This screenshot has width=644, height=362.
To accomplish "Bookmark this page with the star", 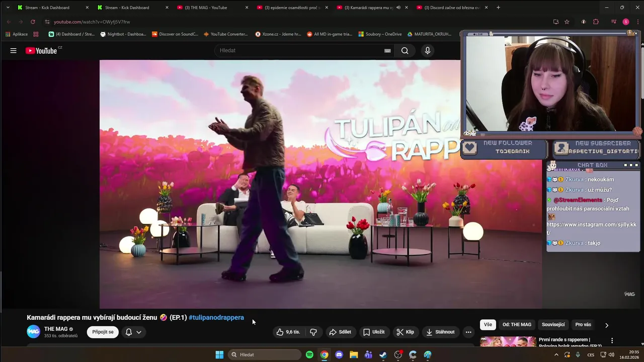I will click(567, 22).
